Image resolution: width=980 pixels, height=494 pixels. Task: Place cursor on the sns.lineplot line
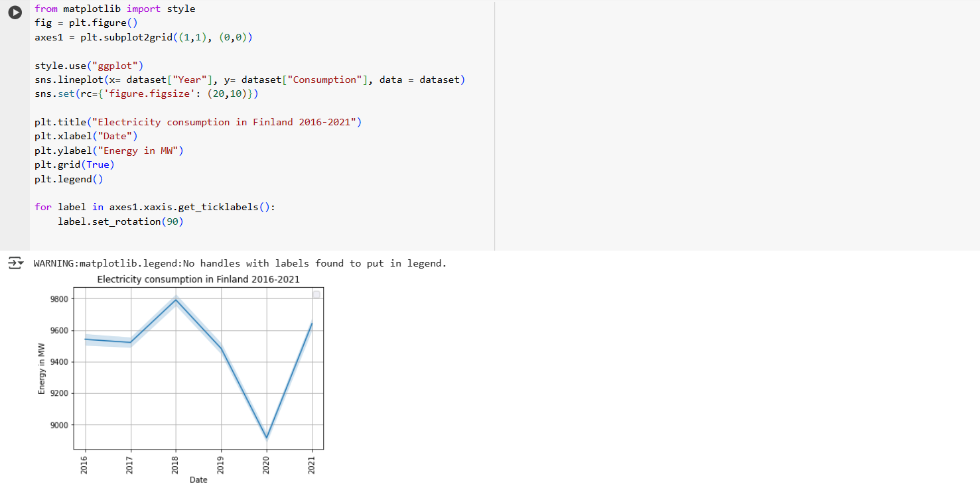tap(249, 80)
